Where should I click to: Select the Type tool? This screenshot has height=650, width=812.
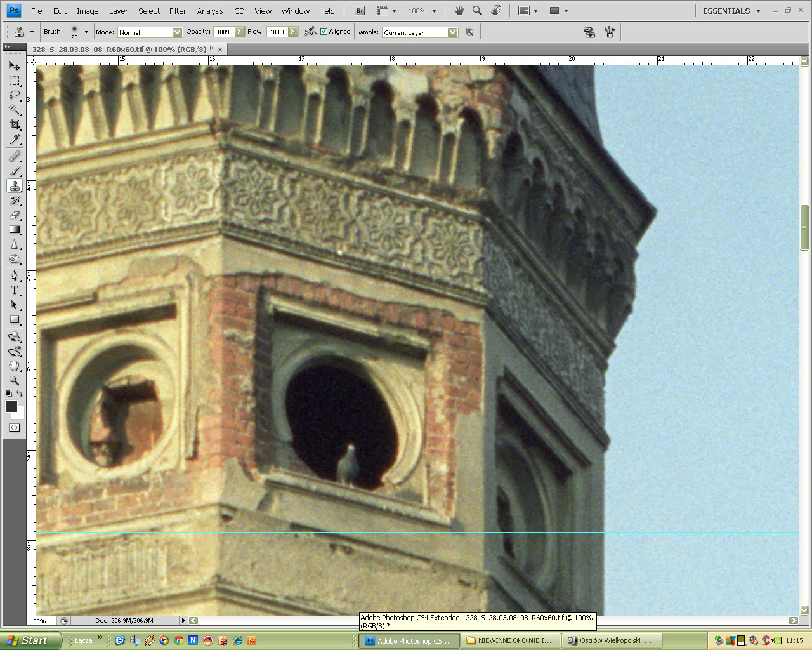tap(14, 290)
